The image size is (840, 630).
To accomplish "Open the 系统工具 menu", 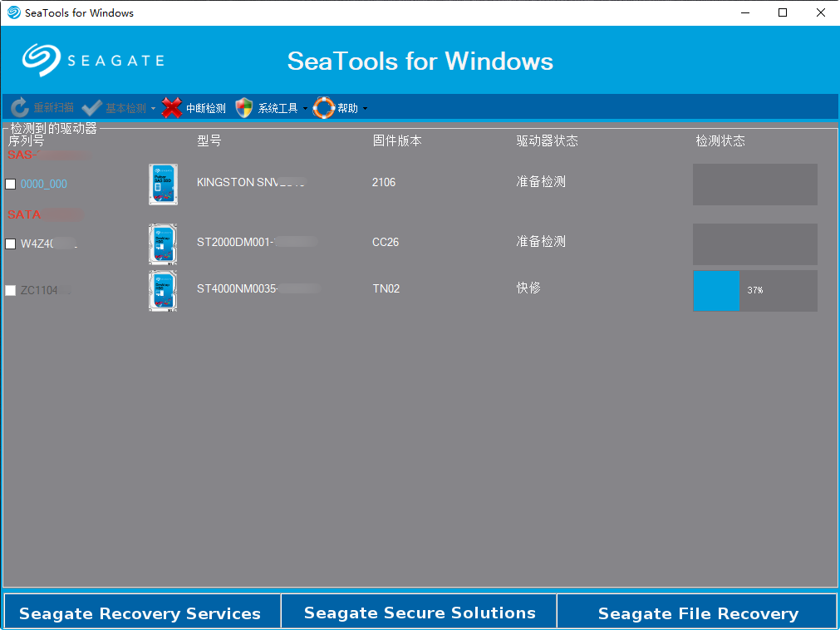I will [278, 108].
